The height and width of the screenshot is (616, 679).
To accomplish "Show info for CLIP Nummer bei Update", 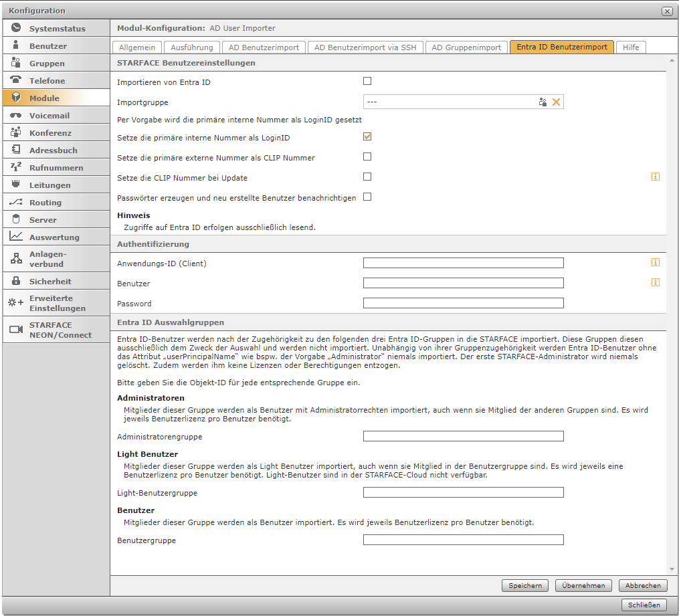I will coord(656,177).
